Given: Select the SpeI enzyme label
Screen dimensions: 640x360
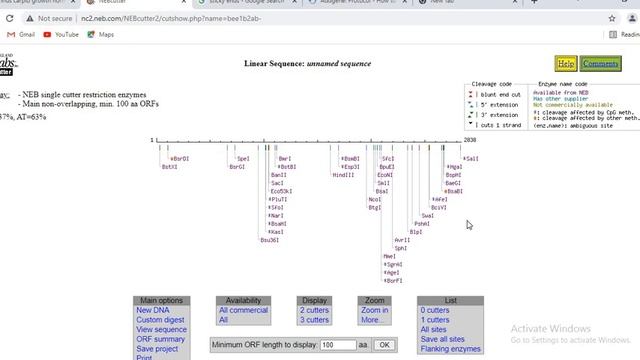Looking at the screenshot, I should [x=243, y=159].
